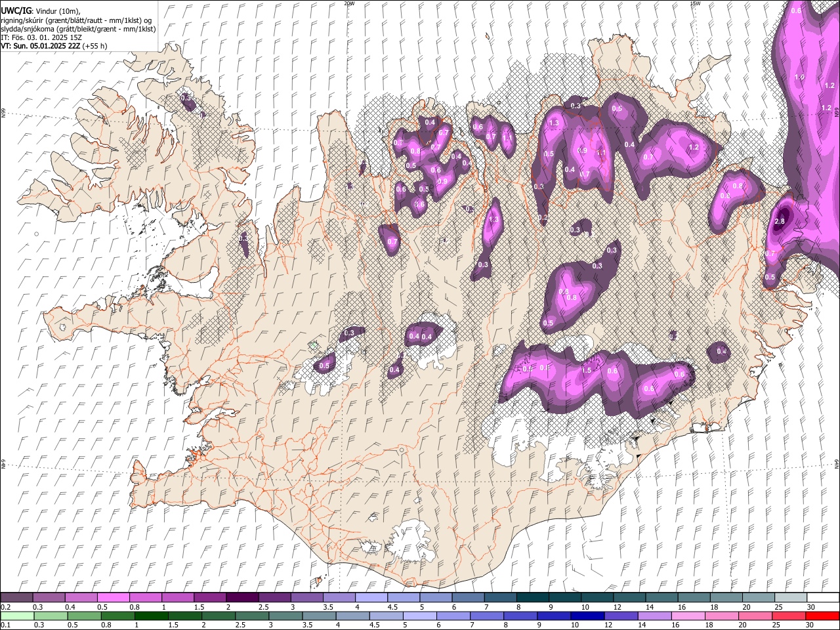Click the 1.5 precipitation value on the map
840x630 pixels.
[587, 370]
